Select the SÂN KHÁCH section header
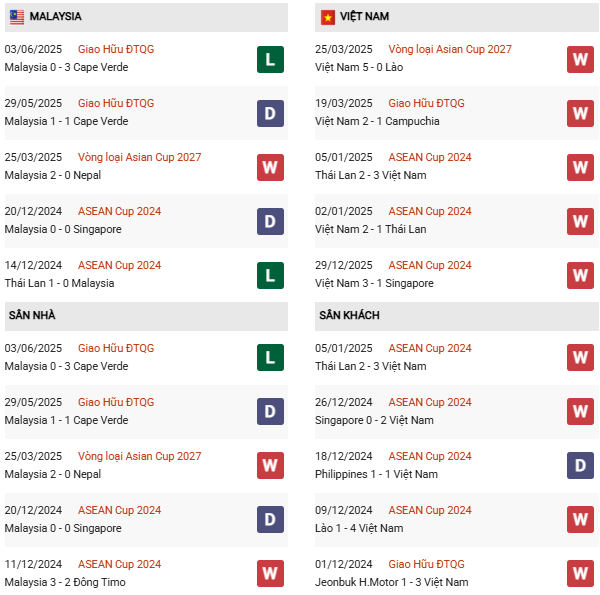 coord(349,315)
